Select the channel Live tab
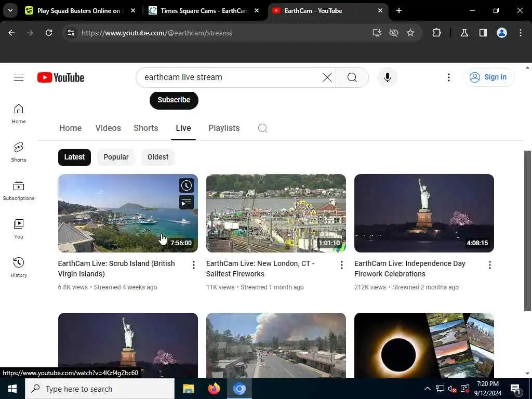Screen dimensions: 532x399 [183, 128]
